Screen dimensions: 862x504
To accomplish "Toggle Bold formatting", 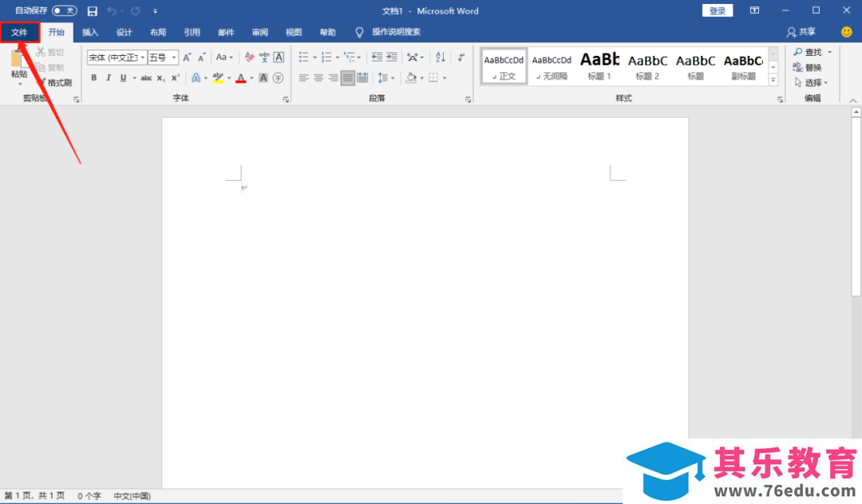I will pyautogui.click(x=94, y=78).
